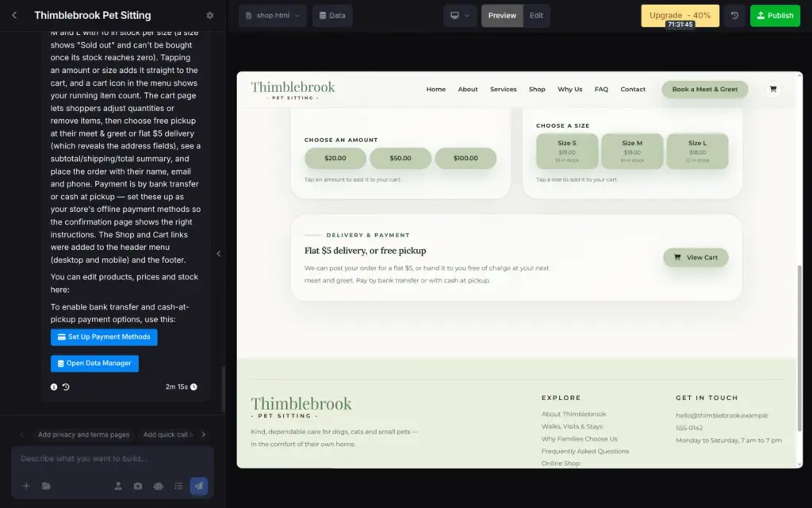
Task: Click the 71:31:45 countdown timer badge
Action: pos(680,25)
